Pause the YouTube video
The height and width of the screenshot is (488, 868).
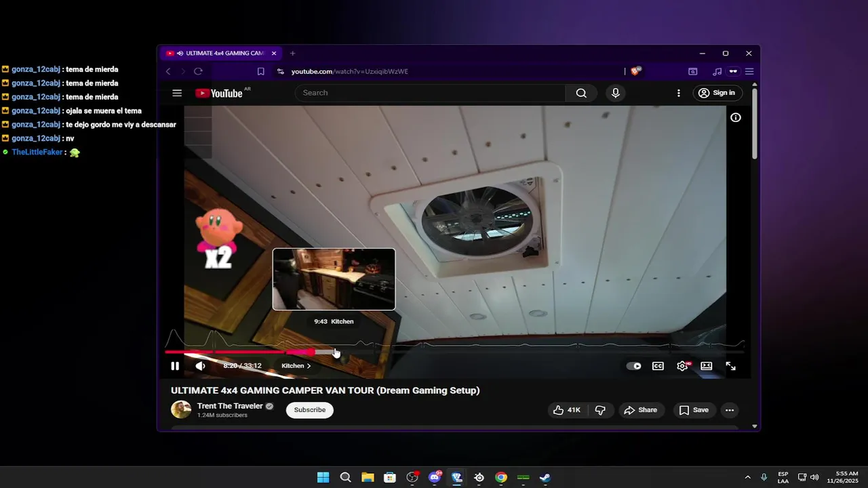click(x=175, y=366)
